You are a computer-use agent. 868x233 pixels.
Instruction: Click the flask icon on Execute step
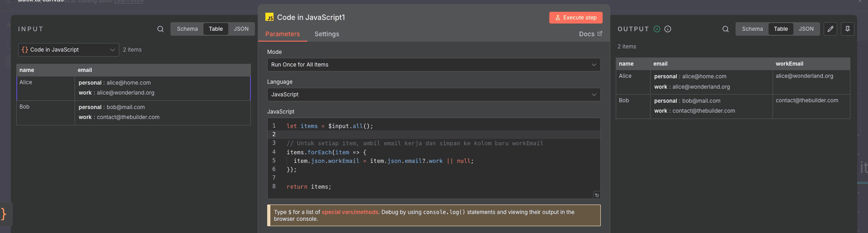[x=558, y=18]
